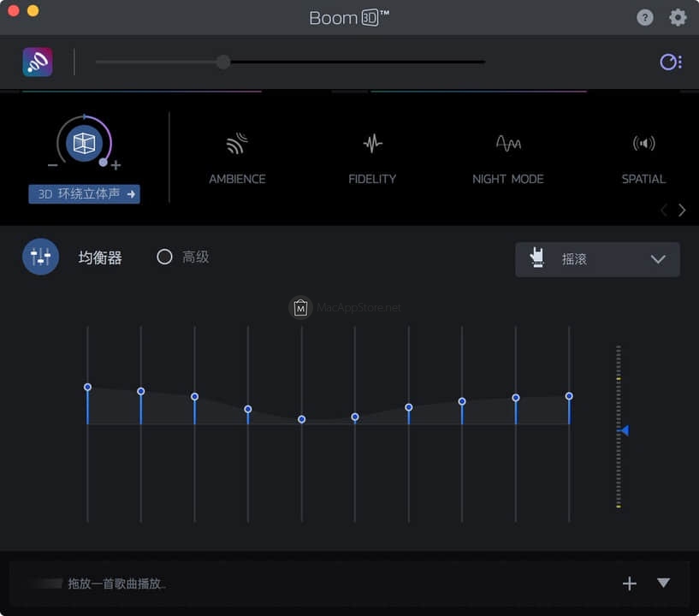Enable the Fidelity effect
699x616 pixels.
click(372, 144)
